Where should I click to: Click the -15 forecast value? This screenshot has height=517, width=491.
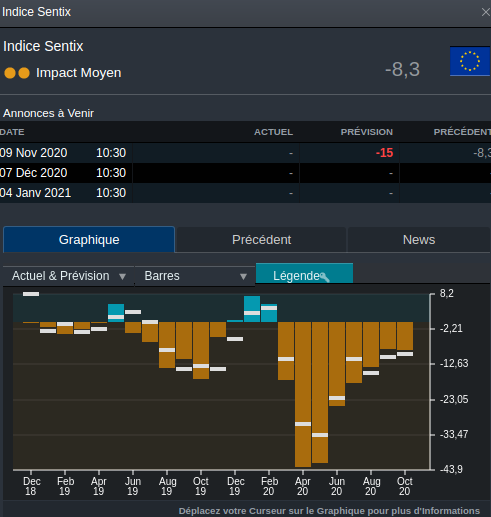click(x=384, y=153)
